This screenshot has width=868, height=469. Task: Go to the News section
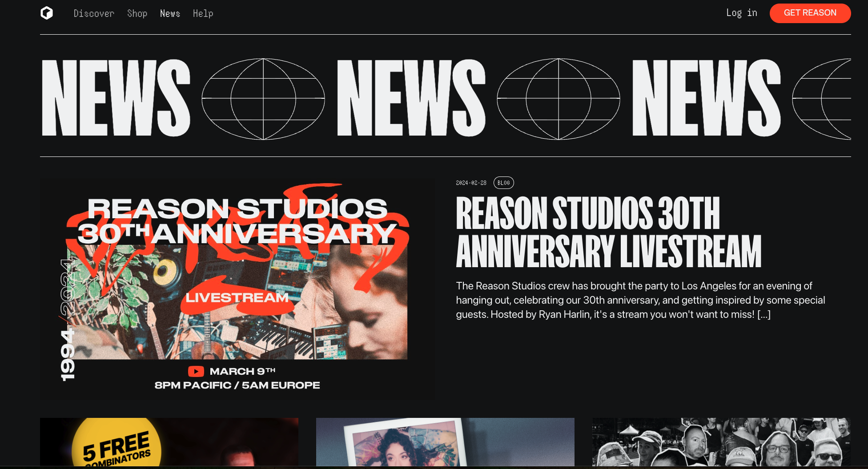(170, 13)
